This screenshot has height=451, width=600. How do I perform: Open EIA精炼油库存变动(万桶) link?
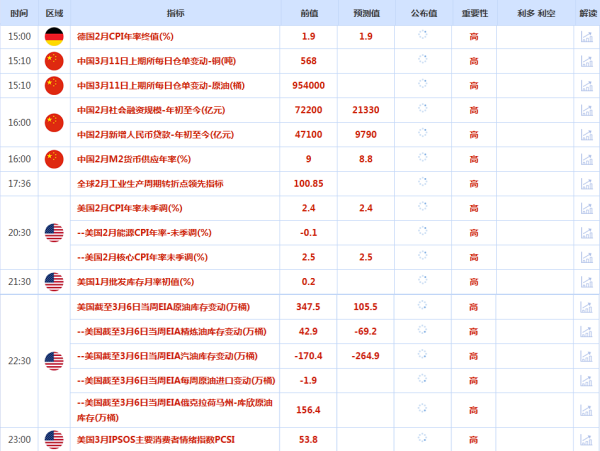[172, 331]
